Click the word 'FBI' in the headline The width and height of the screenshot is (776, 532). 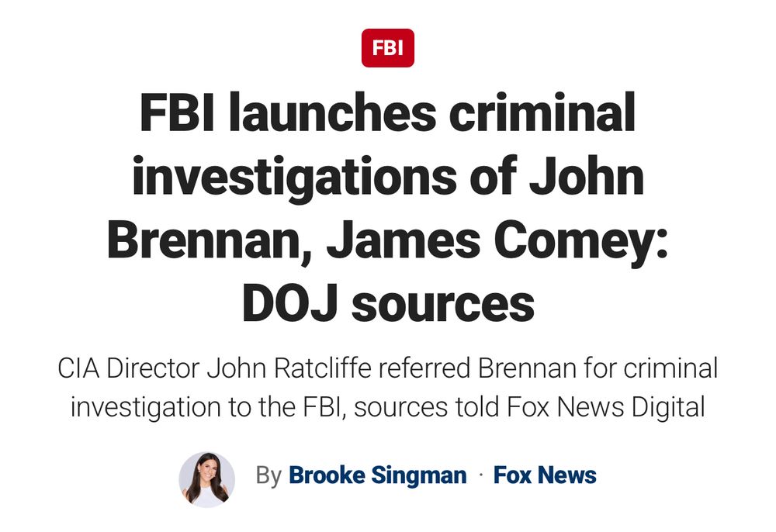click(177, 112)
